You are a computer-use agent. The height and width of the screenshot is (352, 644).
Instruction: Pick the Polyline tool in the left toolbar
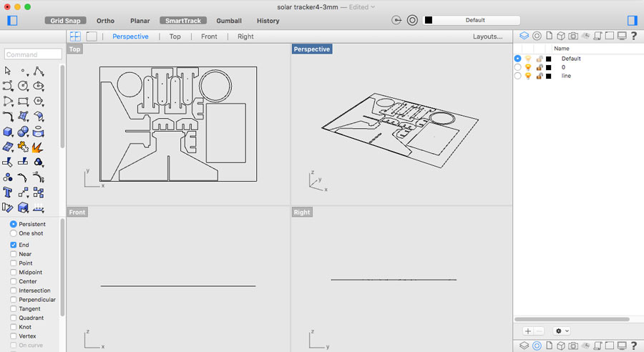39,71
